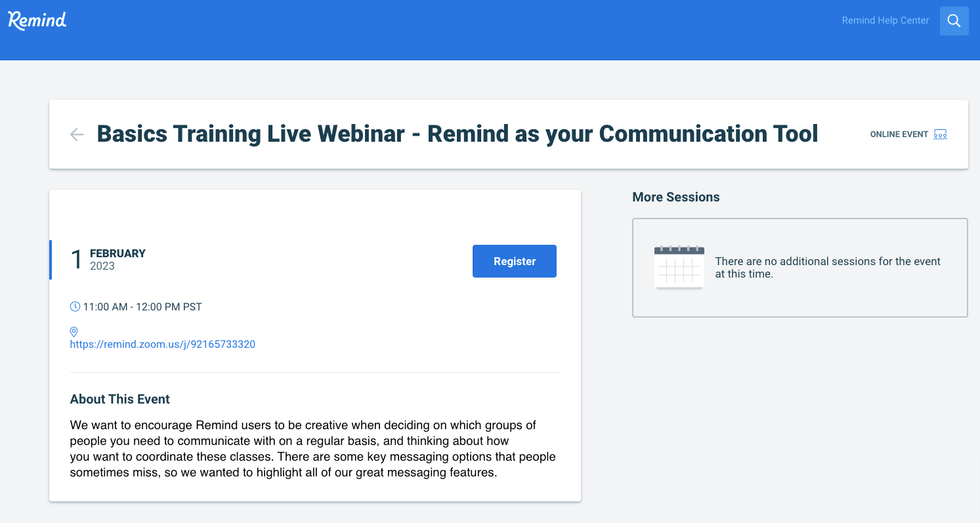This screenshot has width=980, height=523.
Task: Select the ONLINE EVENT label
Action: pos(899,135)
